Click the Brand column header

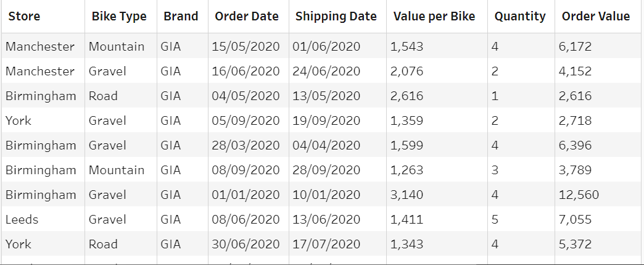181,17
